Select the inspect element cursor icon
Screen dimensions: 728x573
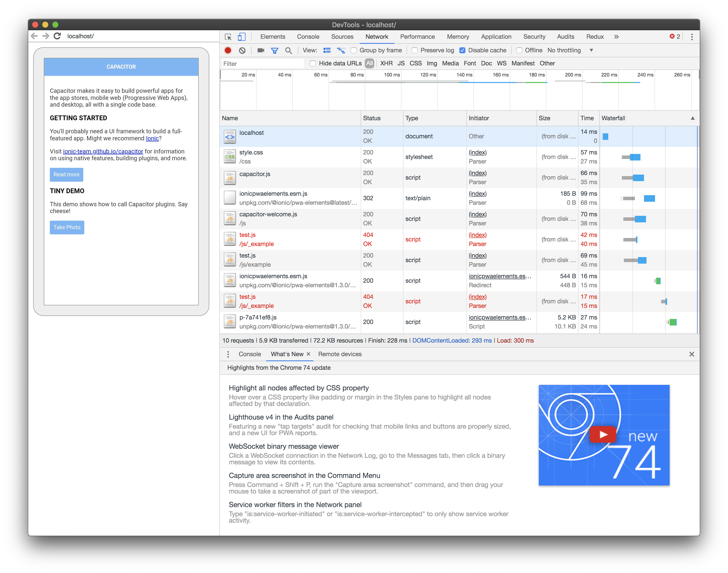(x=228, y=37)
